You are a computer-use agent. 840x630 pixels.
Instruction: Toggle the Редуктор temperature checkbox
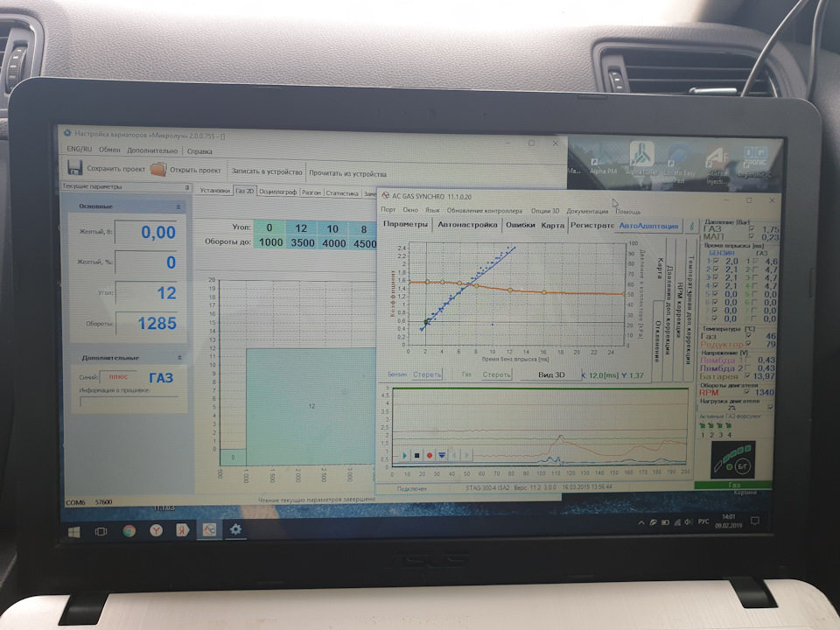click(x=748, y=344)
